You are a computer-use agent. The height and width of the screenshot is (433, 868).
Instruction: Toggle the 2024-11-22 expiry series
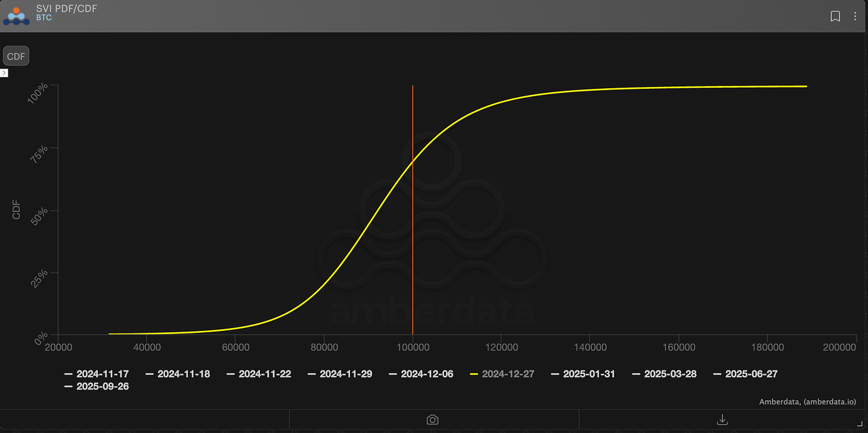(259, 374)
